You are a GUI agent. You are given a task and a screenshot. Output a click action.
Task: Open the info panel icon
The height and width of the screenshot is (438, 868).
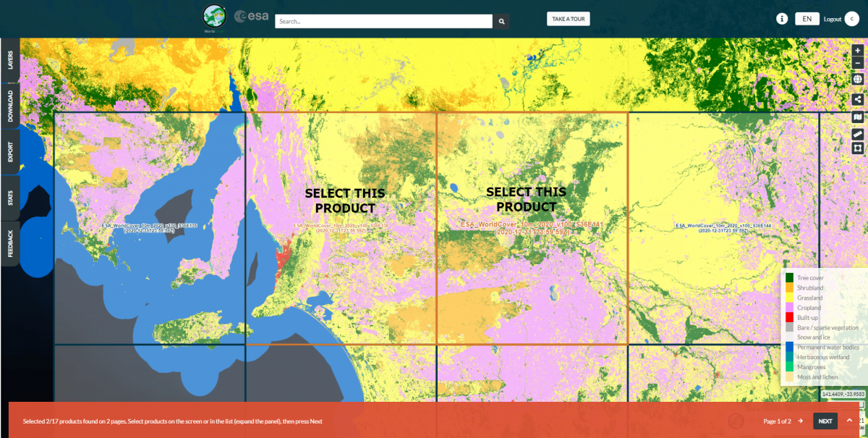[782, 18]
